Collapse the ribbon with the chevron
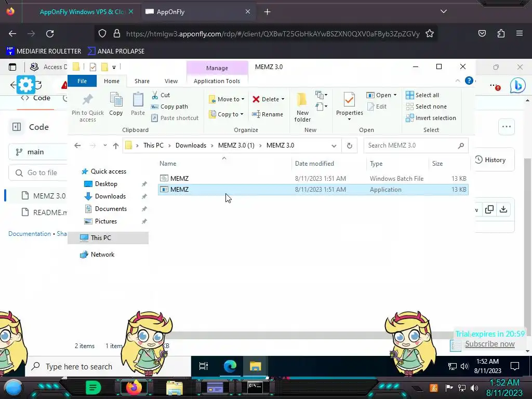 point(458,81)
